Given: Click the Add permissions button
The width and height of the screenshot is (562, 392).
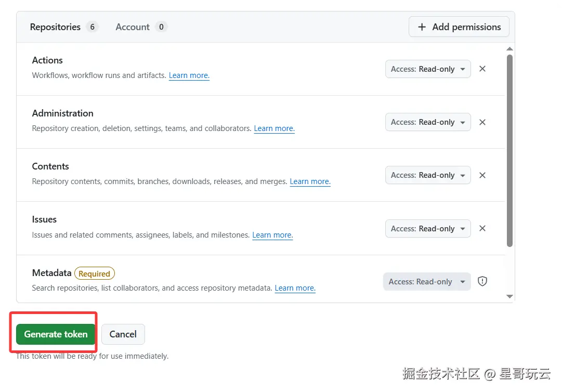Looking at the screenshot, I should (x=459, y=27).
